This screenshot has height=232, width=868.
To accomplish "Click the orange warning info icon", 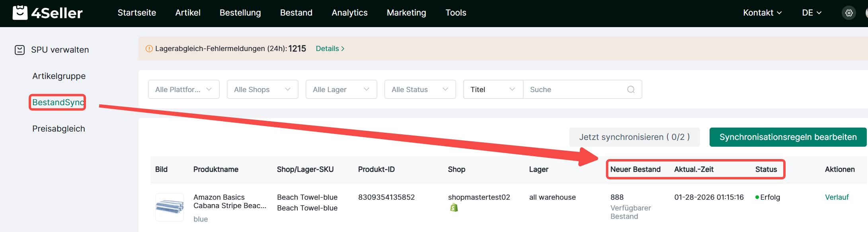I will click(149, 49).
